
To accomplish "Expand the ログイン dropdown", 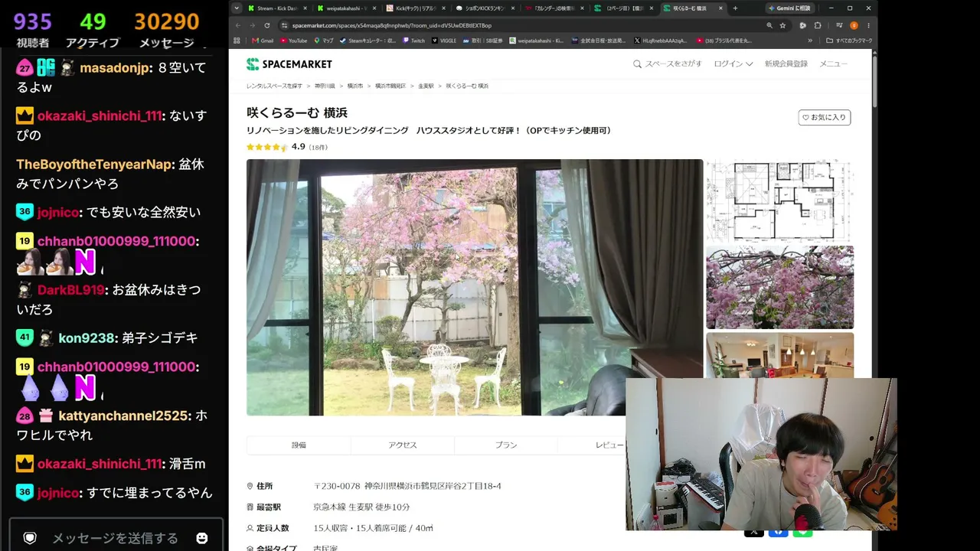I will (733, 64).
